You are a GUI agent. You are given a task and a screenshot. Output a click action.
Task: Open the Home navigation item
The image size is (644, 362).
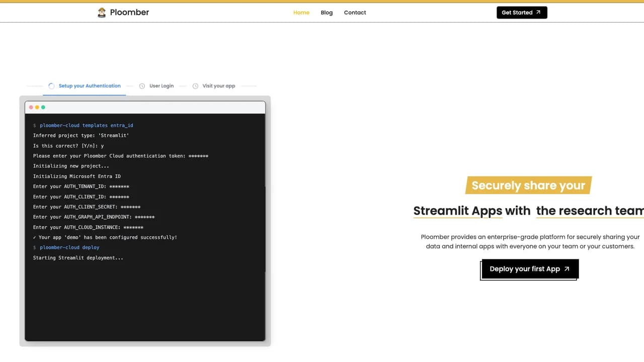coord(301,13)
